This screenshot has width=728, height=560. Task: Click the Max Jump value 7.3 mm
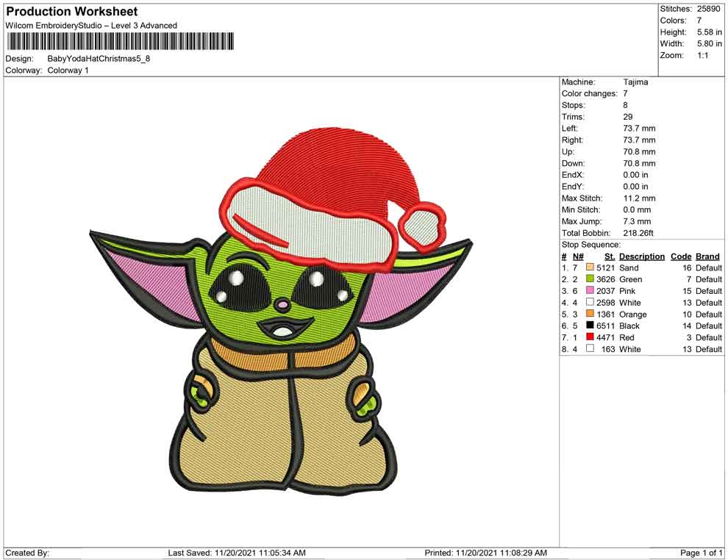[637, 221]
